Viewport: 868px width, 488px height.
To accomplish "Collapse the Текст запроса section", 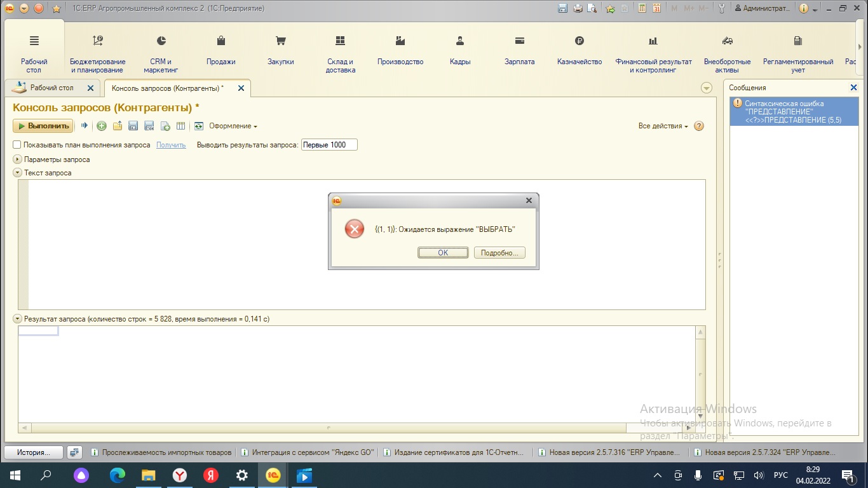I will tap(18, 173).
